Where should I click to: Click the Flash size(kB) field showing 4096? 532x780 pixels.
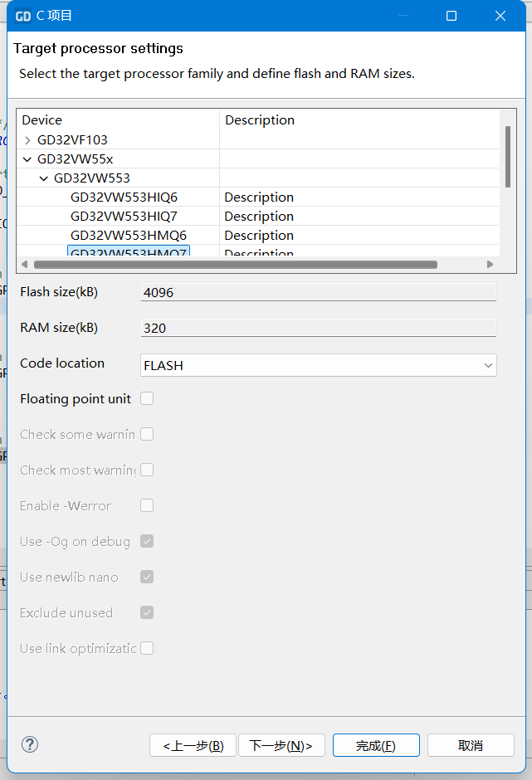click(x=319, y=292)
